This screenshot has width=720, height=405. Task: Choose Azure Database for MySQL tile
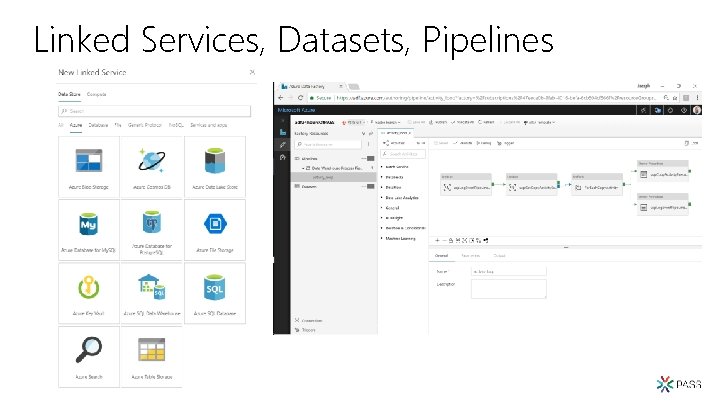(x=89, y=230)
